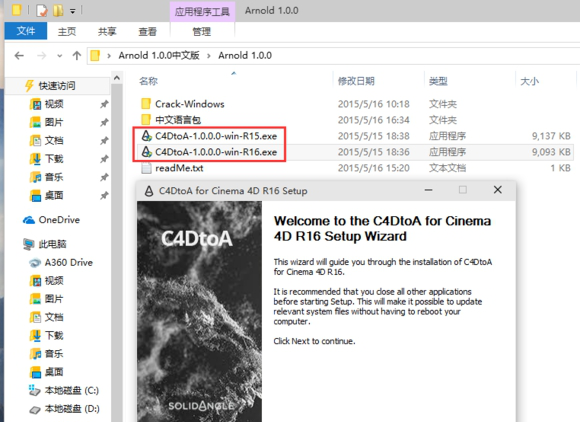Image resolution: width=580 pixels, height=438 pixels.
Task: Open pinned 视频 under 快速访问
Action: point(54,104)
